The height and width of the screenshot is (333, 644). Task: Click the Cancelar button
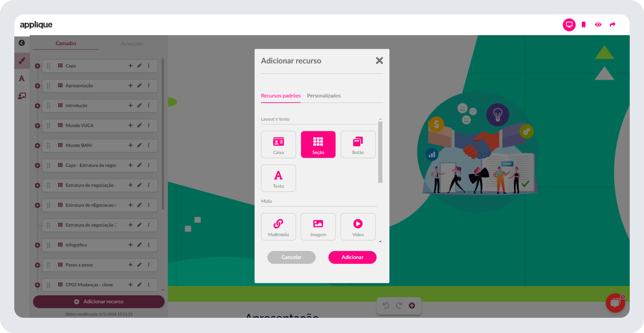coord(291,257)
